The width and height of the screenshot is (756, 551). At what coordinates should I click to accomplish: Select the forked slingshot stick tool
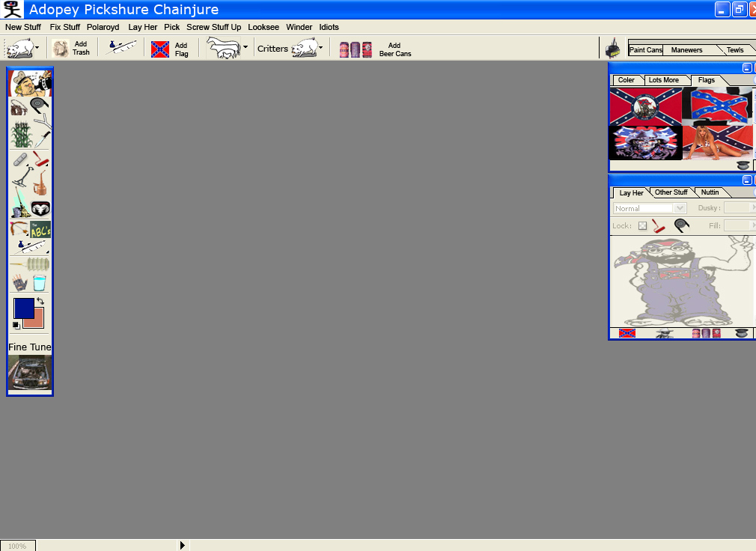pos(43,121)
